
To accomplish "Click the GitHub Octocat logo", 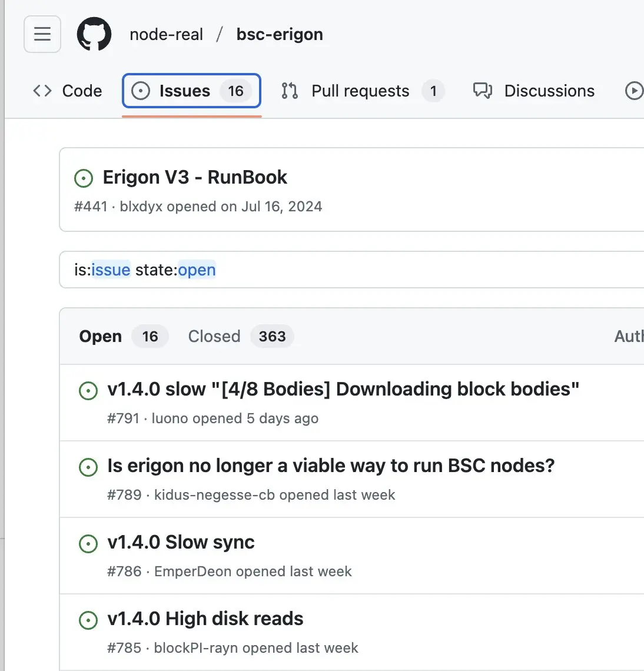I will pyautogui.click(x=94, y=34).
